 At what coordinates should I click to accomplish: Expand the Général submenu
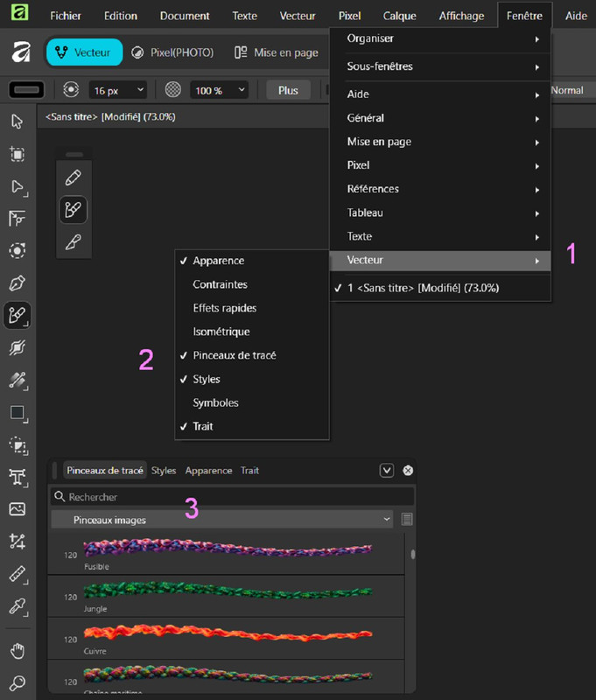pos(440,118)
